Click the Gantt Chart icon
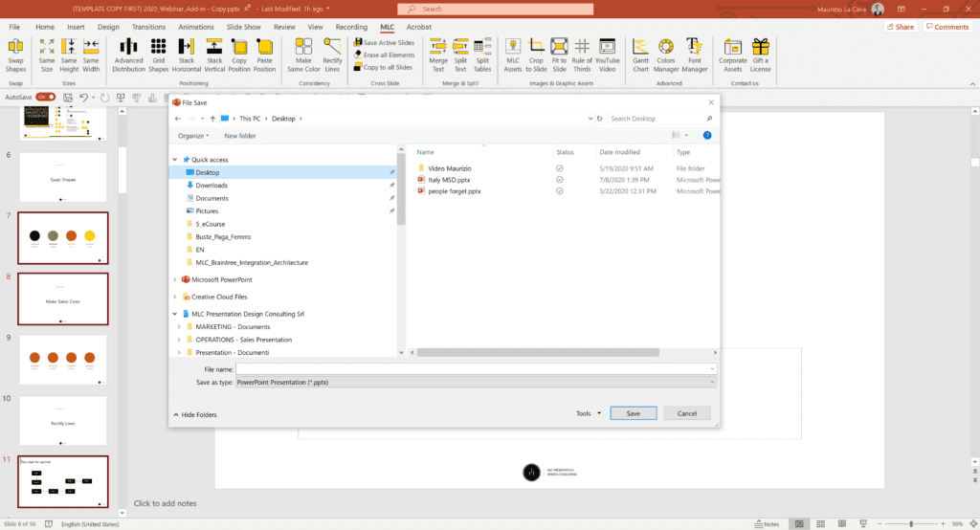Screen dimensions: 980x530 (x=640, y=55)
